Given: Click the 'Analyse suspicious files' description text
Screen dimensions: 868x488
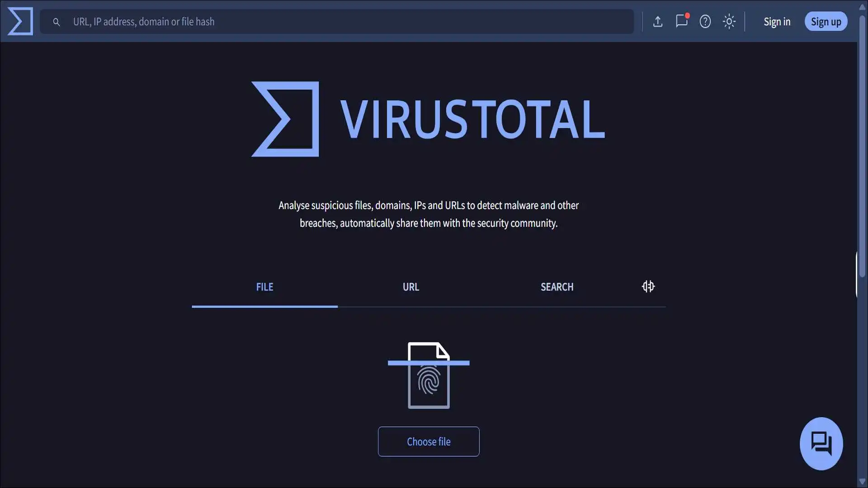Looking at the screenshot, I should pyautogui.click(x=429, y=214).
